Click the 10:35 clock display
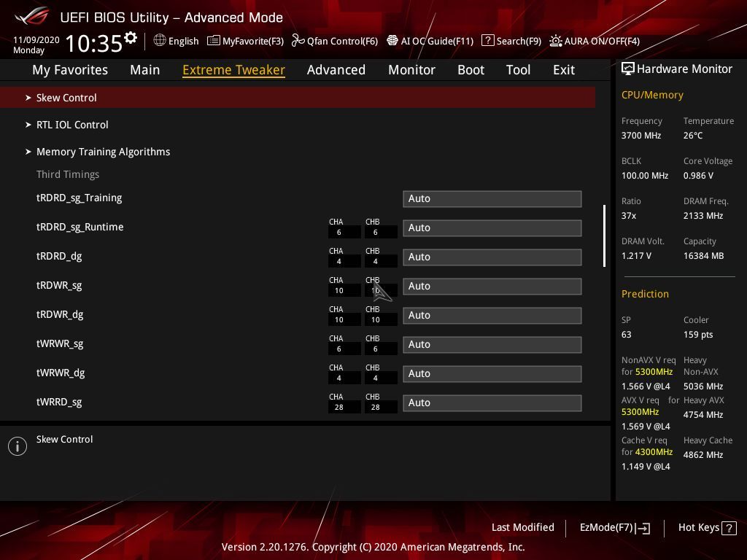The image size is (747, 560). tap(94, 43)
